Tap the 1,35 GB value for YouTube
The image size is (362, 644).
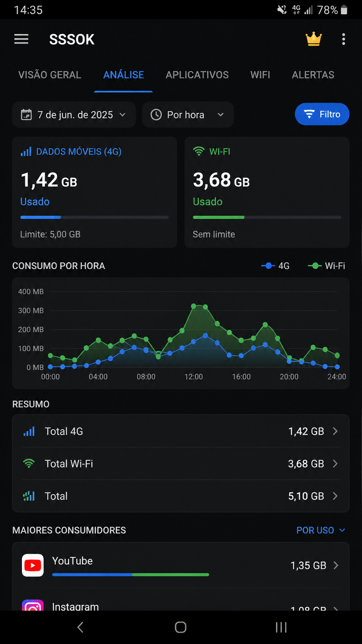[x=308, y=565]
